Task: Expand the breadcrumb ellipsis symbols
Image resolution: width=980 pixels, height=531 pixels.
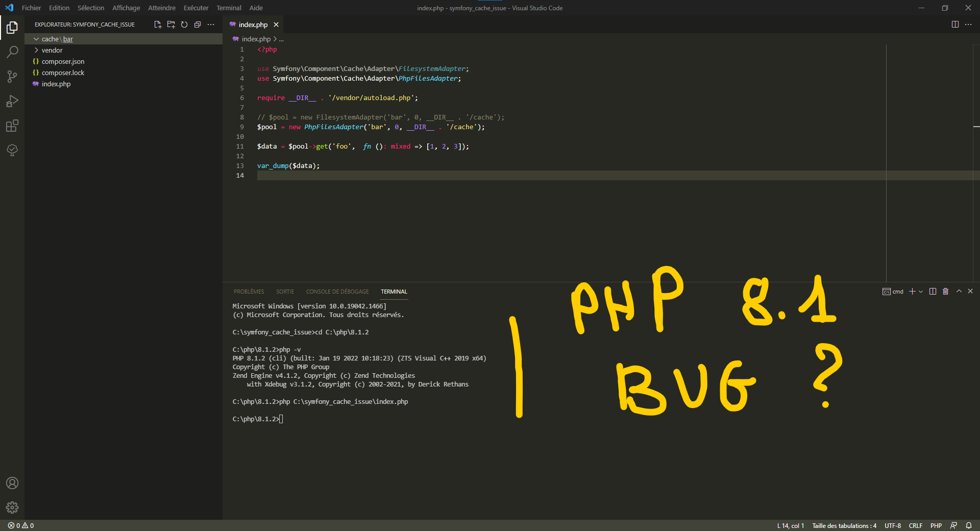Action: pyautogui.click(x=281, y=39)
